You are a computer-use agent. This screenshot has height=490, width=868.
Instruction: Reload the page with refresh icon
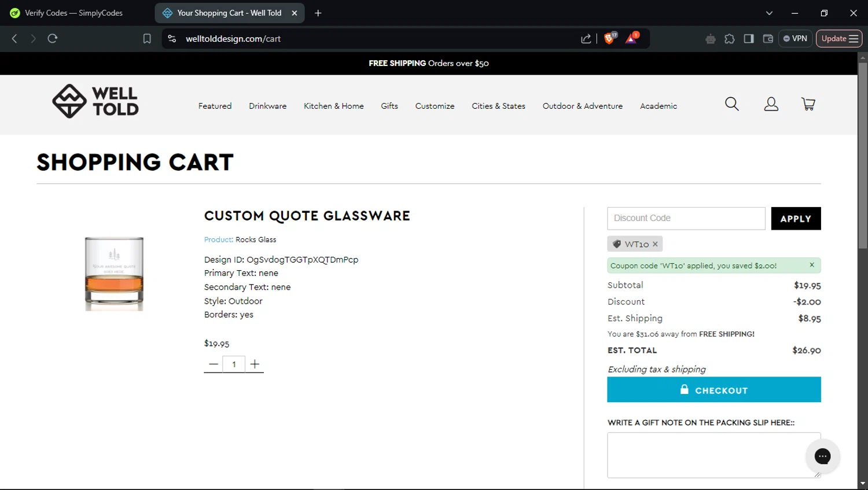[x=53, y=39]
